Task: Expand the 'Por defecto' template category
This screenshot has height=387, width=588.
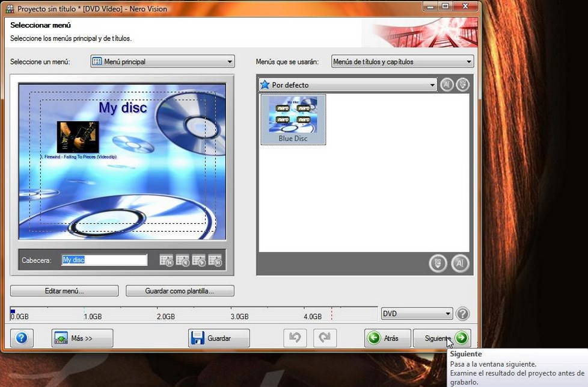Action: 348,85
